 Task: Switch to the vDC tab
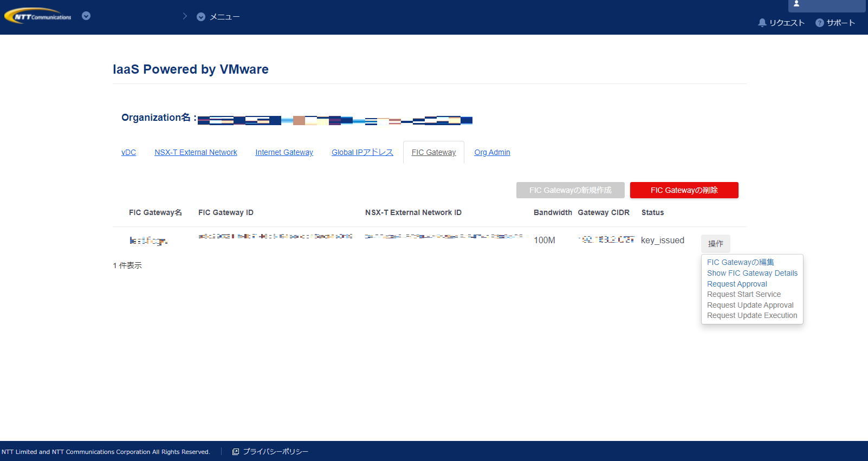[x=128, y=152]
